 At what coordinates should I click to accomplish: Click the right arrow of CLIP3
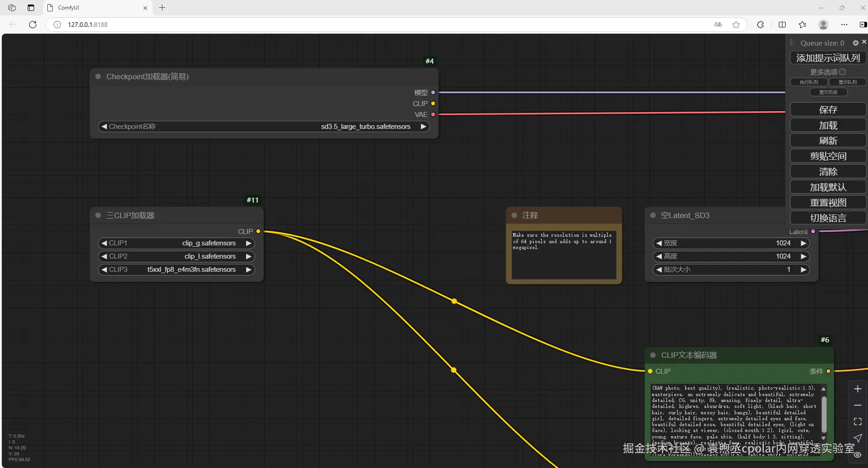pyautogui.click(x=249, y=270)
